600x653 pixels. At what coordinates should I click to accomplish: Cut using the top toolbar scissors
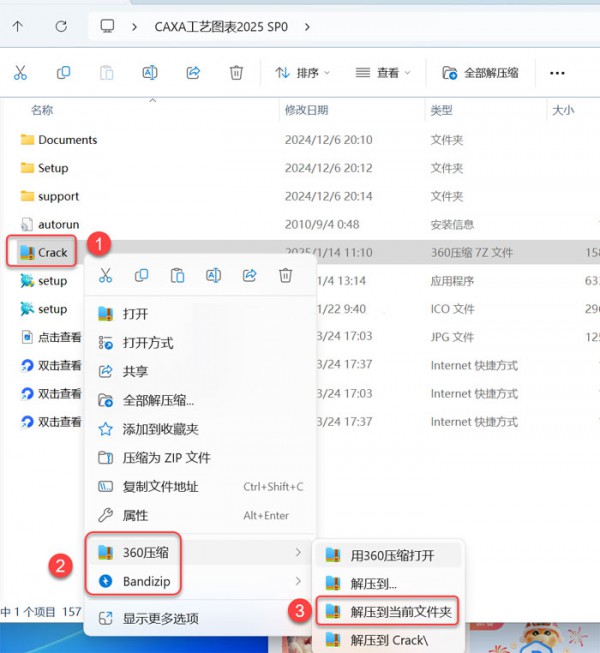20,73
